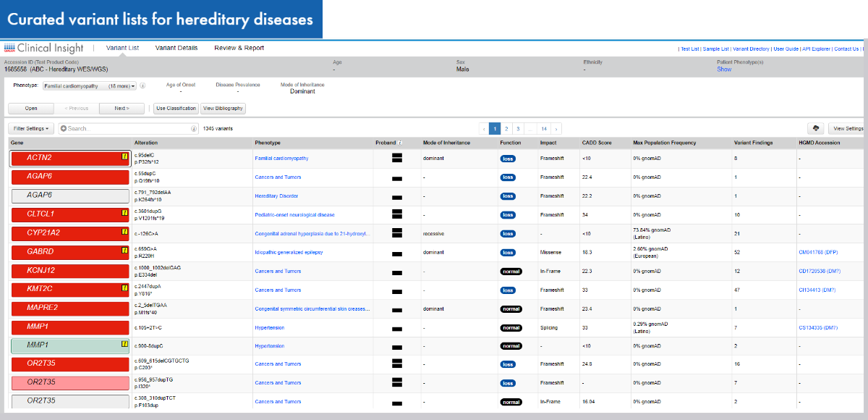The height and width of the screenshot is (420, 868).
Task: Click the Max Population Frequency column header
Action: [x=664, y=143]
